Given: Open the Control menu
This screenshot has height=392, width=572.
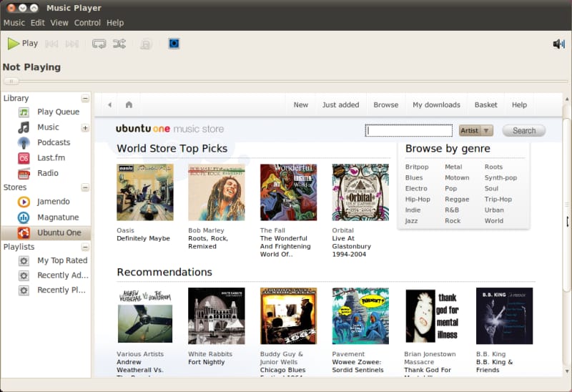Looking at the screenshot, I should point(87,23).
